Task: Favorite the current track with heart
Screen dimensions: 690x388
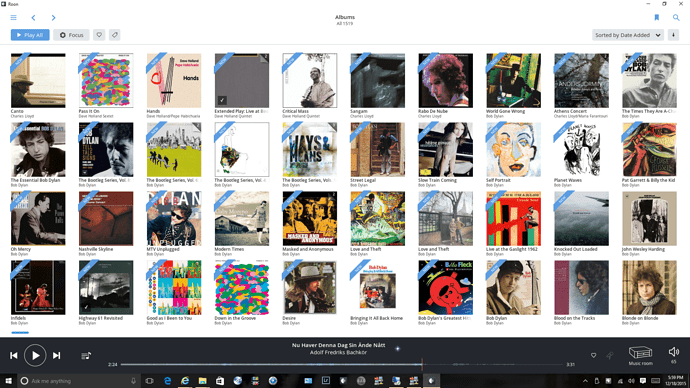Action: (593, 355)
